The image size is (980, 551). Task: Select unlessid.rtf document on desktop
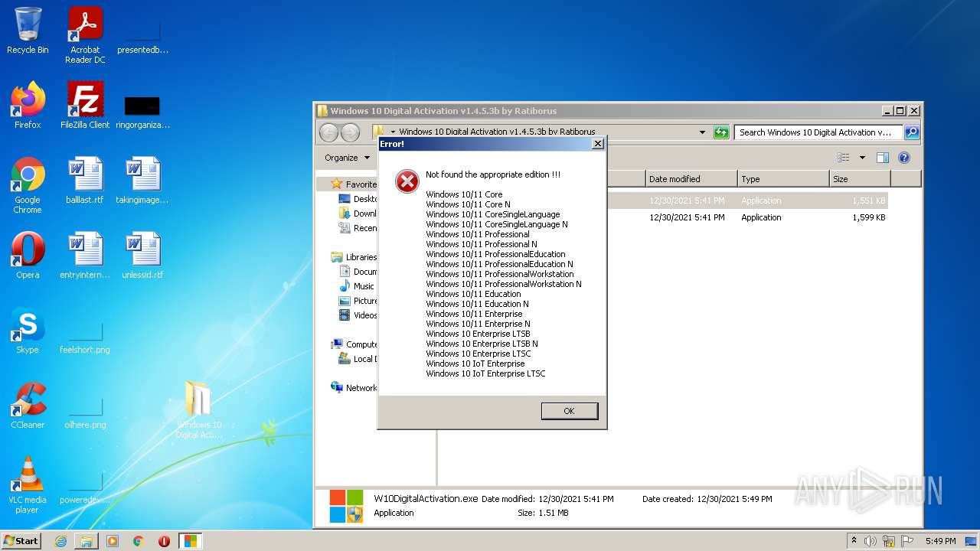(x=142, y=256)
